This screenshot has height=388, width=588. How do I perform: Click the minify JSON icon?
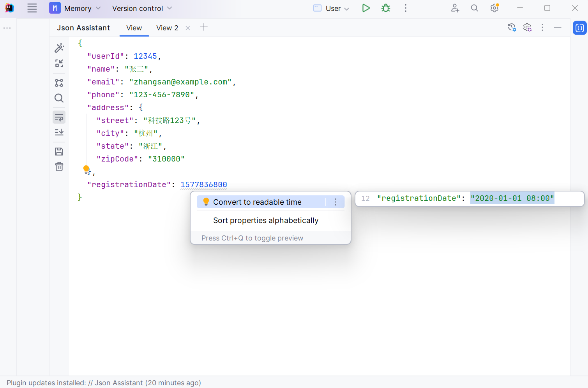(59, 63)
